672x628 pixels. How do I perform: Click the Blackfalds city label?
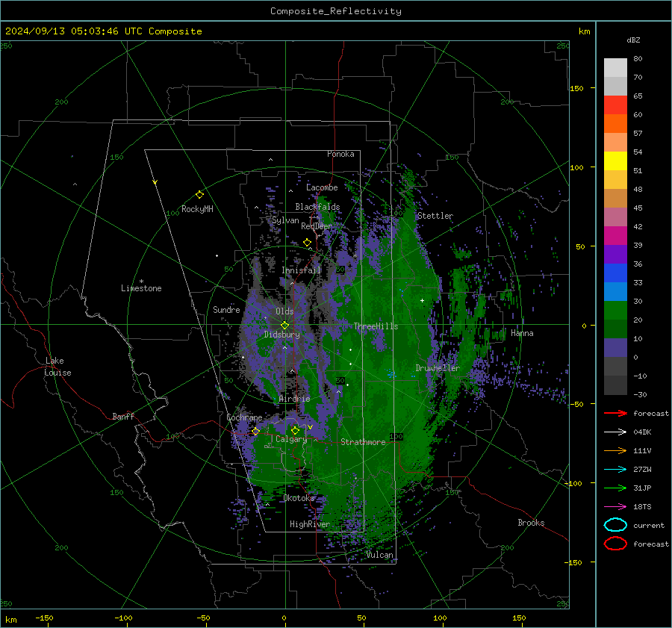(317, 207)
